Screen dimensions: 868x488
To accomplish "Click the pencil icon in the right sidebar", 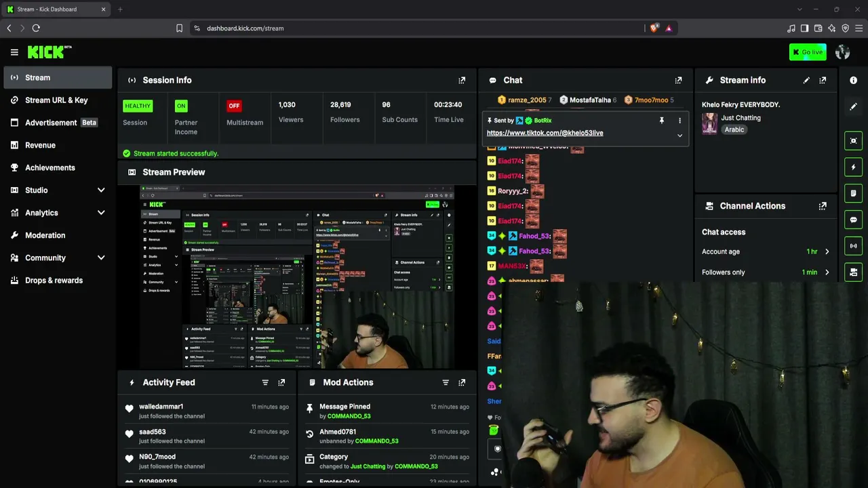I will 853,106.
